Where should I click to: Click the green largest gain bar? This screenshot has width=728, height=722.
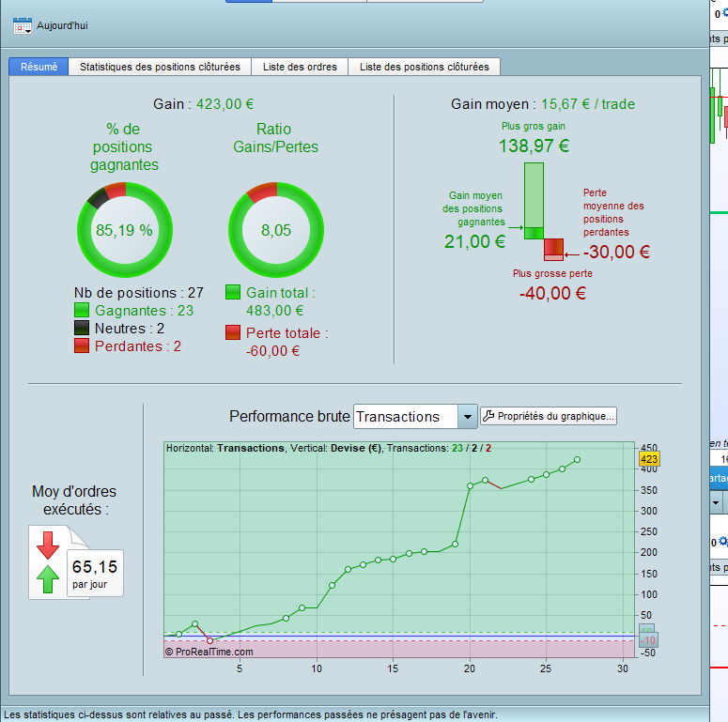point(534,201)
